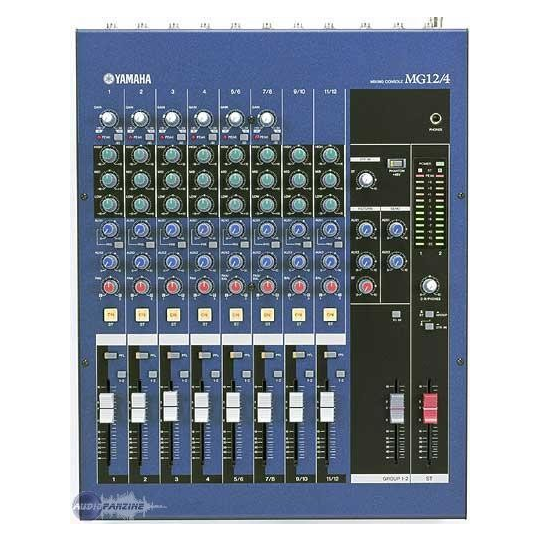Click the RETURN AUX2 knob in master section
This screenshot has height=541, width=541.
click(365, 262)
